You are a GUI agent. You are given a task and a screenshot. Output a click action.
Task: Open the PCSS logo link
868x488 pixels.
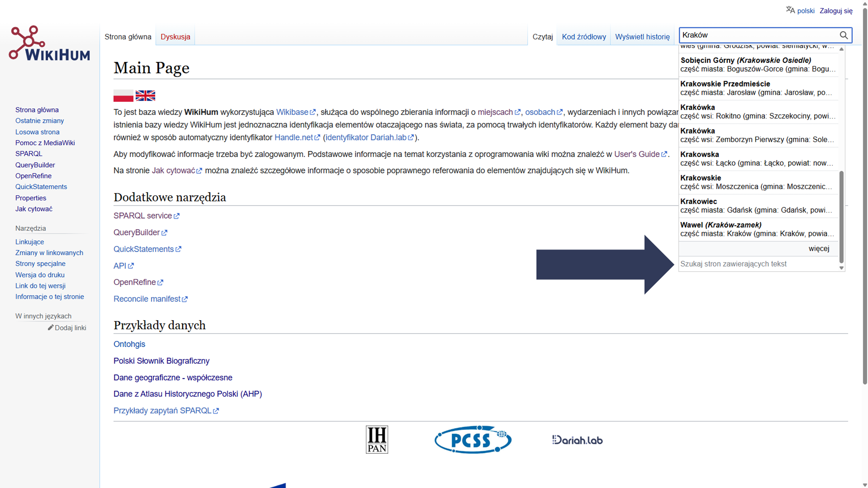tap(473, 439)
